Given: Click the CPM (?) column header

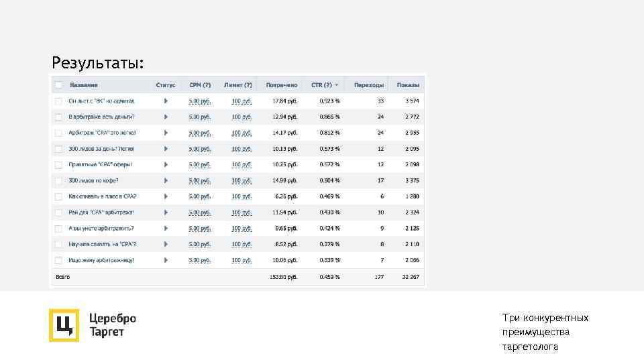Looking at the screenshot, I should 200,85.
